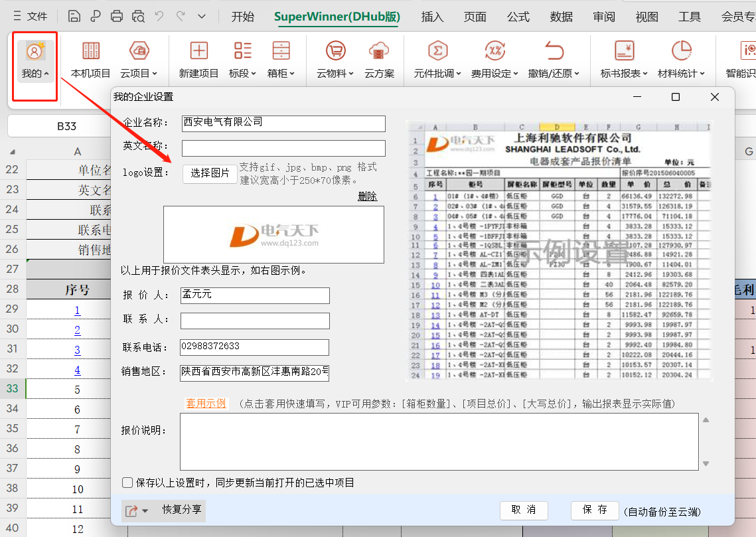Click the 报价说明 scroll down arrow

click(x=706, y=464)
